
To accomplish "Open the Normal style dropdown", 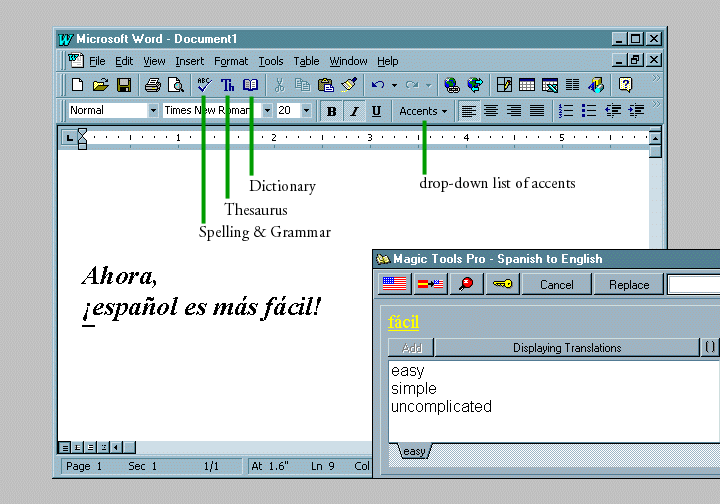I will (x=153, y=111).
